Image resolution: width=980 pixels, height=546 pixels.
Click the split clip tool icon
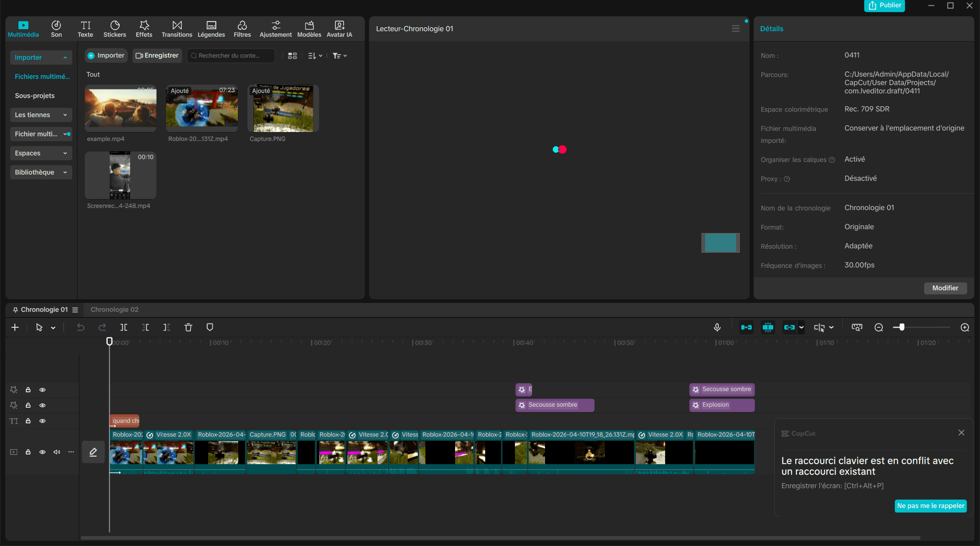(123, 327)
